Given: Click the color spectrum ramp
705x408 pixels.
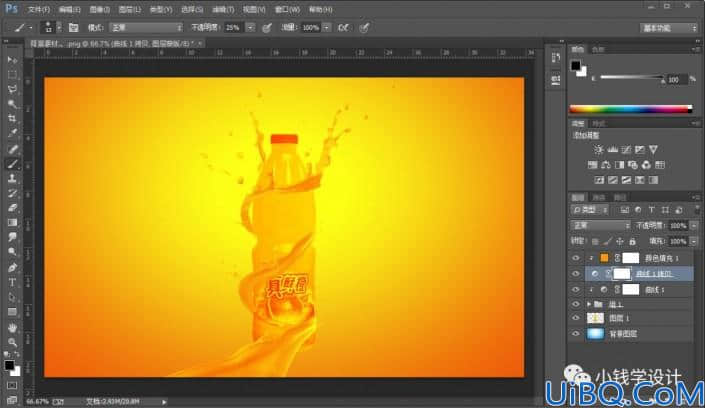Looking at the screenshot, I should coord(631,108).
